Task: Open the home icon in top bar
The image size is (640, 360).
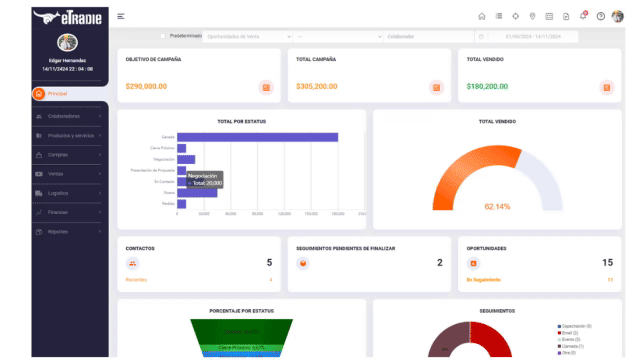Action: (x=482, y=16)
